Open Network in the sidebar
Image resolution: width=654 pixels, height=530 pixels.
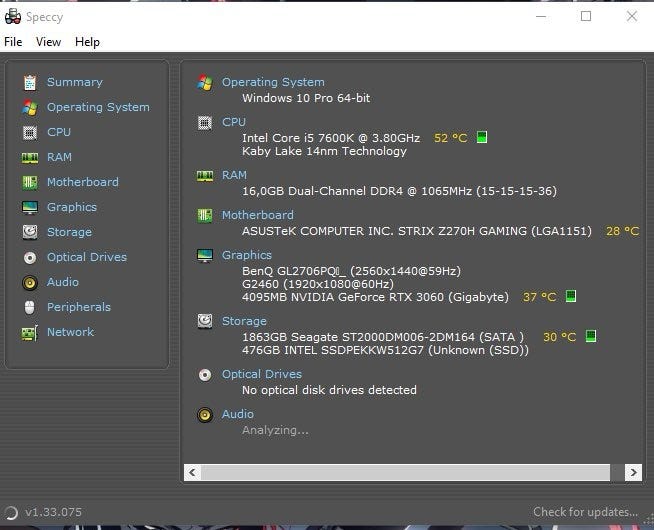[70, 332]
